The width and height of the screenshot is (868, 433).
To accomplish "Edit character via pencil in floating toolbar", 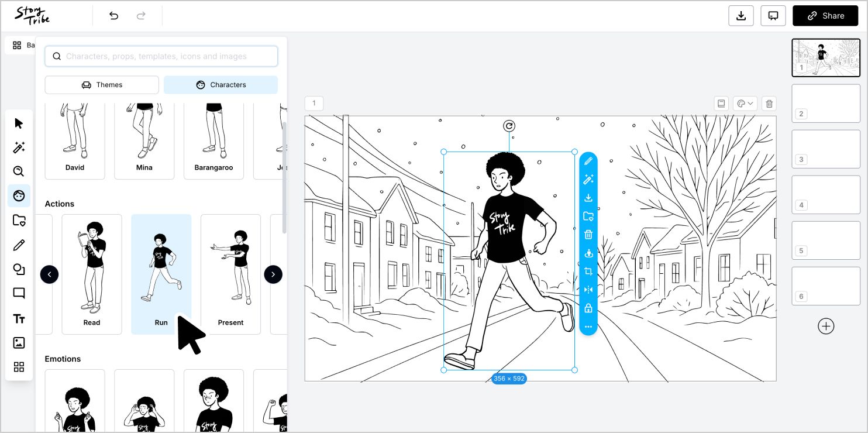I will [x=588, y=161].
